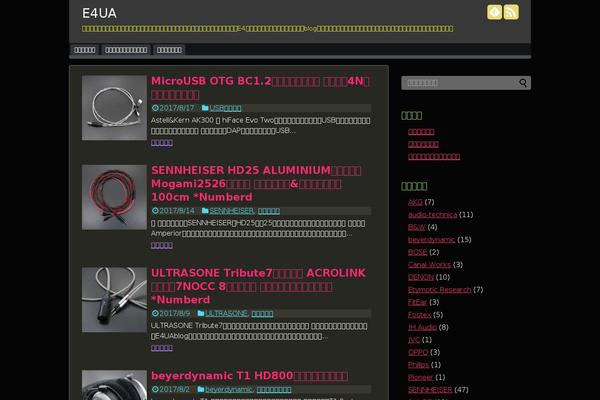Open the beyerdynamic sidebar category

pos(432,240)
